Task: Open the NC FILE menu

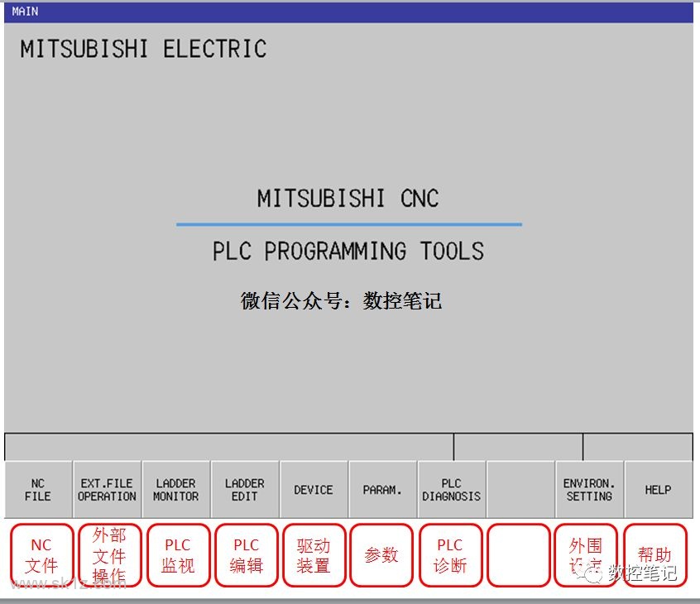Action: (38, 490)
